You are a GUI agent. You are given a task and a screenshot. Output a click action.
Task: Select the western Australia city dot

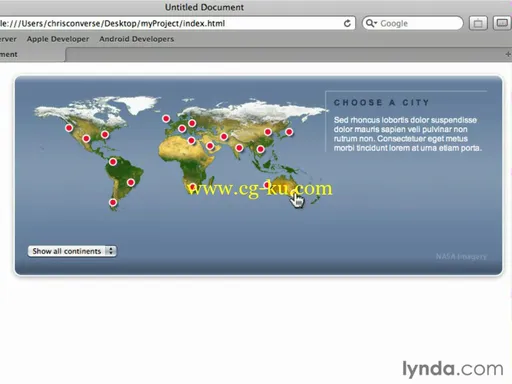pyautogui.click(x=267, y=185)
